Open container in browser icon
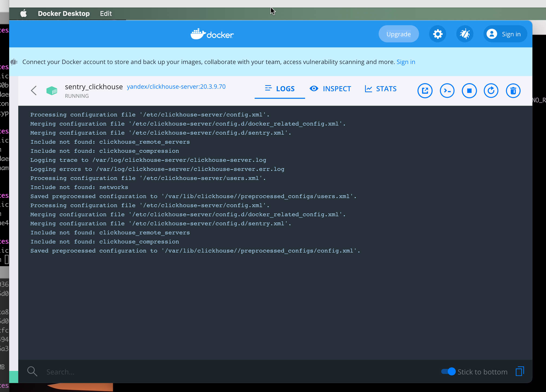Viewport: 546px width, 392px height. [x=425, y=91]
